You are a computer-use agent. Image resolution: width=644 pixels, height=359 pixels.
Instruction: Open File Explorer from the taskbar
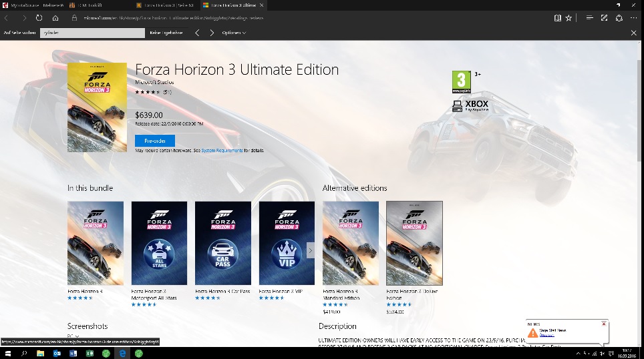40,353
